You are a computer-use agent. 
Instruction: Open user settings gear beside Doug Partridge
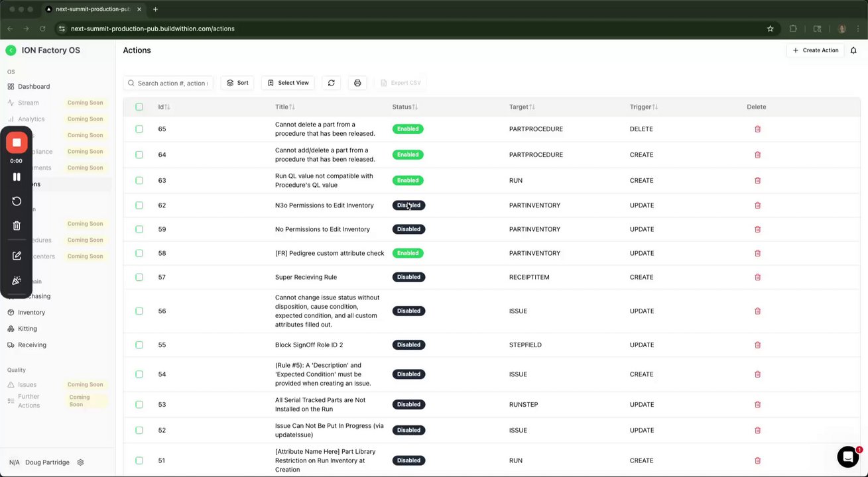(80, 462)
